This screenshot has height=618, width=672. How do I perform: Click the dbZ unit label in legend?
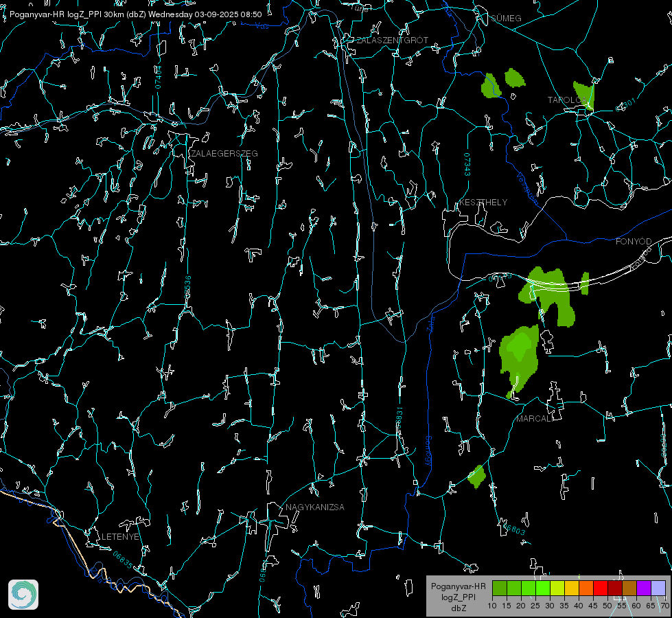coord(458,608)
